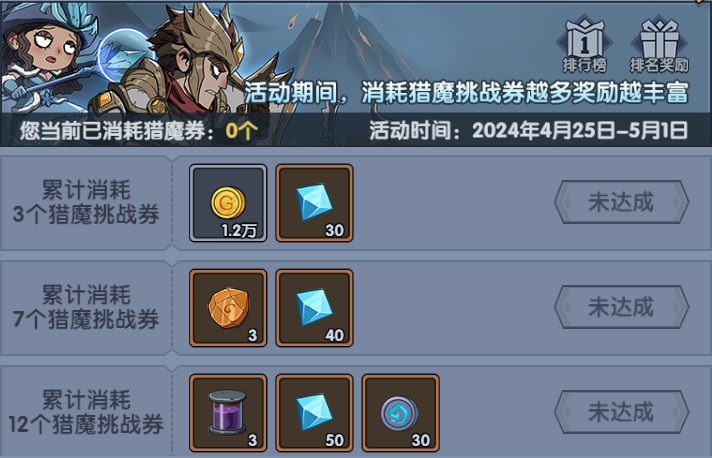Screen dimensions: 712x458
Task: Tap the purple potion jar reward
Action: (228, 413)
